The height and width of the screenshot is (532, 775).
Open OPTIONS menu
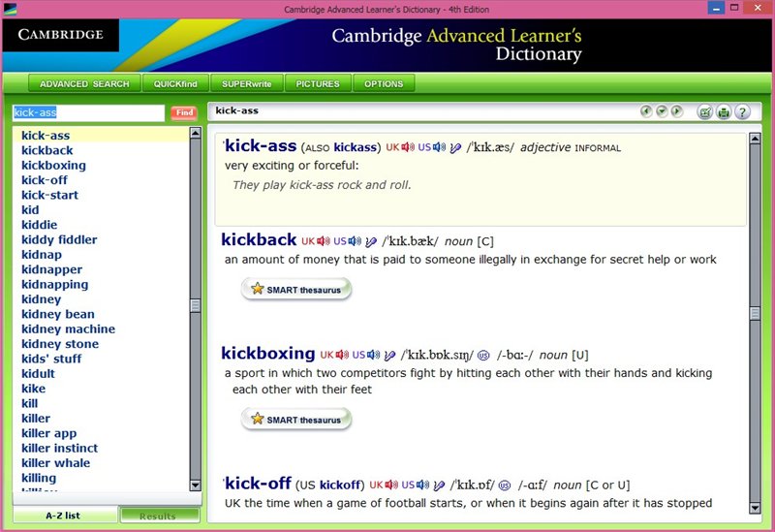(x=384, y=83)
